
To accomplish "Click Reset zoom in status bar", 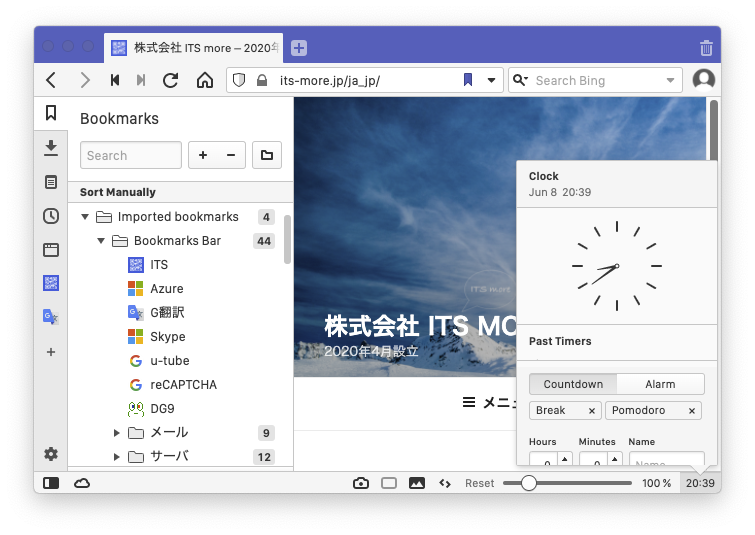I will pyautogui.click(x=479, y=483).
